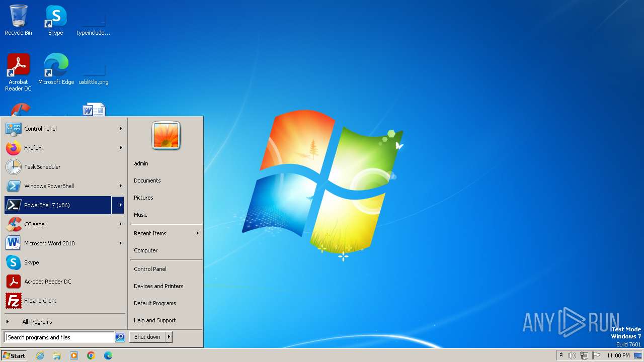Viewport: 644px width, 362px height.
Task: Open Control Panel in right Start column
Action: pos(166,269)
